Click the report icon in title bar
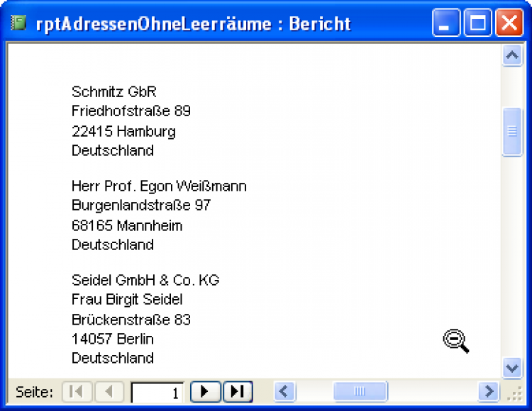Screen dimensions: 532x411 click(x=19, y=23)
